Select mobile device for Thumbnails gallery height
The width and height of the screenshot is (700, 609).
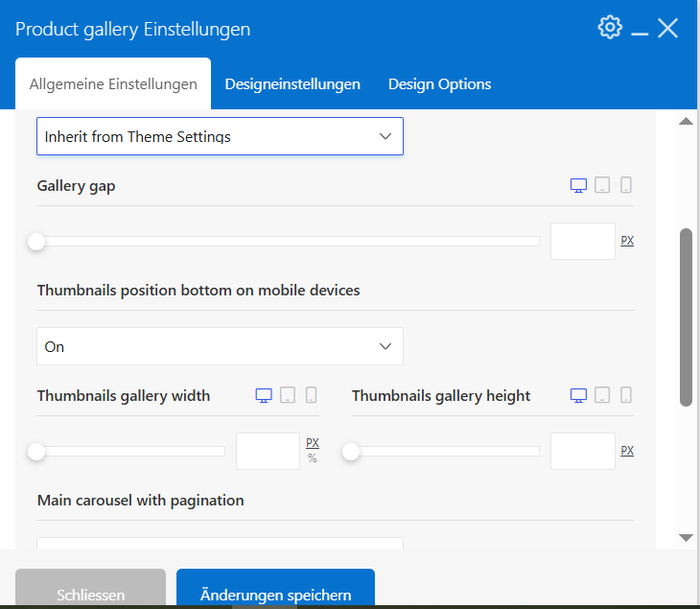(x=626, y=395)
